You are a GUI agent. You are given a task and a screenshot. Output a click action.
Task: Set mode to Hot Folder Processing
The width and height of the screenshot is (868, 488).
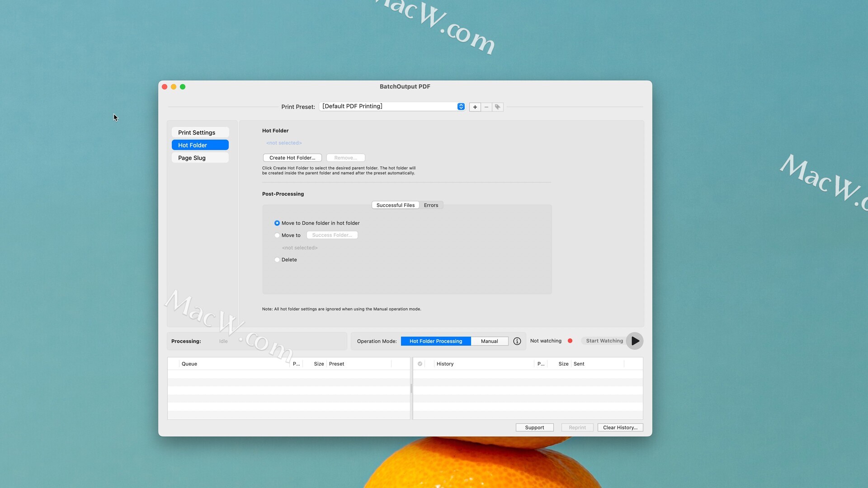tap(436, 341)
